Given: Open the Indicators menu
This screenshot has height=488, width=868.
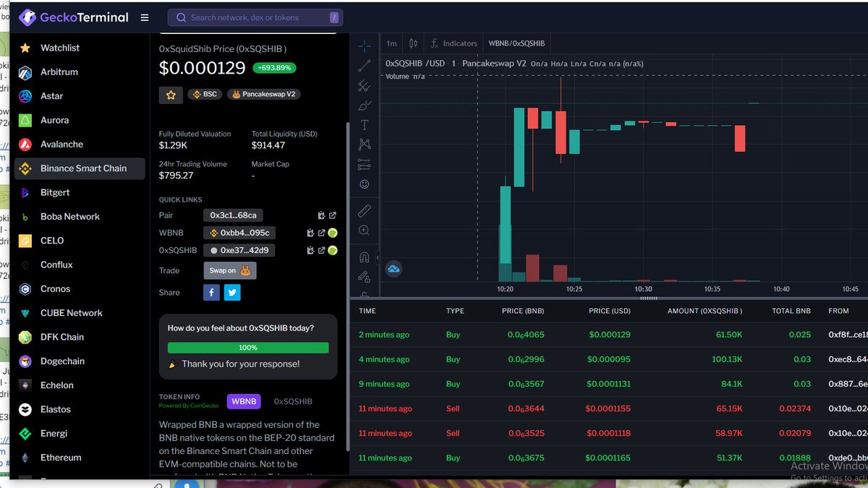Looking at the screenshot, I should point(454,43).
